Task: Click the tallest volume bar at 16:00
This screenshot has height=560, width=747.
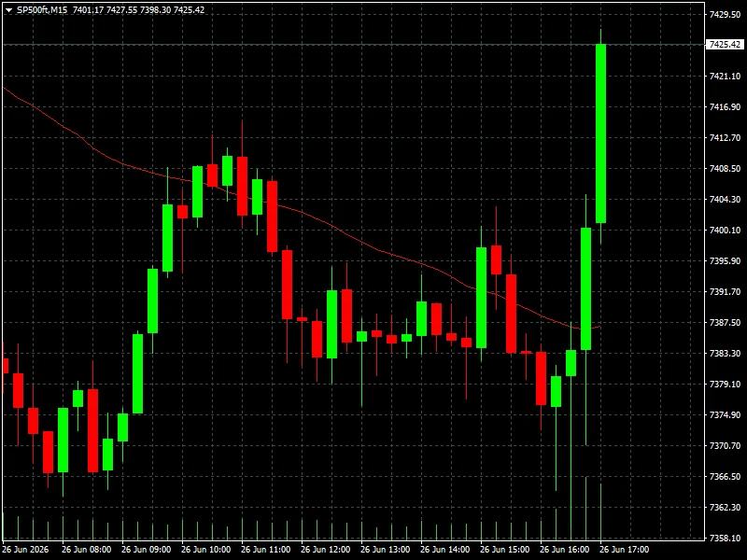Action: pos(571,431)
